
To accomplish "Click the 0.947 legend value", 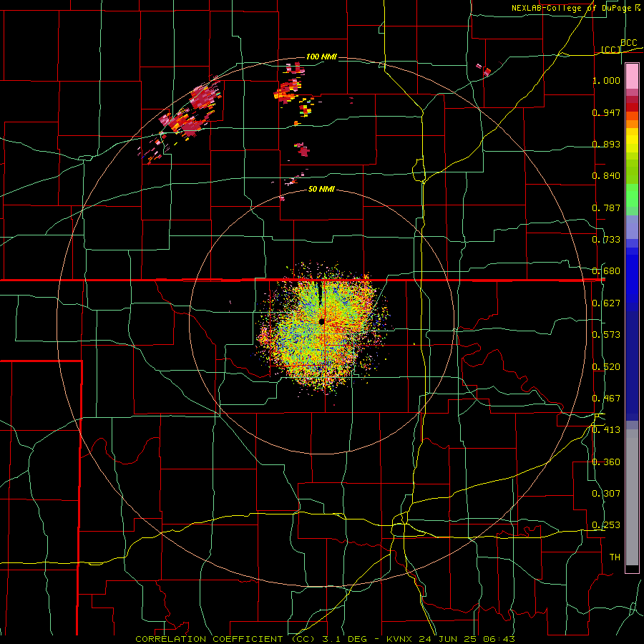I will click(606, 112).
